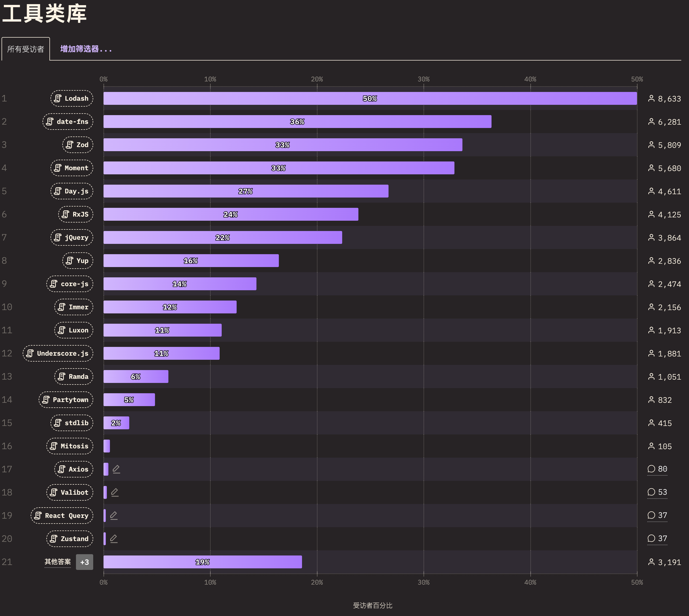This screenshot has width=689, height=616.
Task: Click the Lodash respondent count 8,633
Action: pos(664,99)
